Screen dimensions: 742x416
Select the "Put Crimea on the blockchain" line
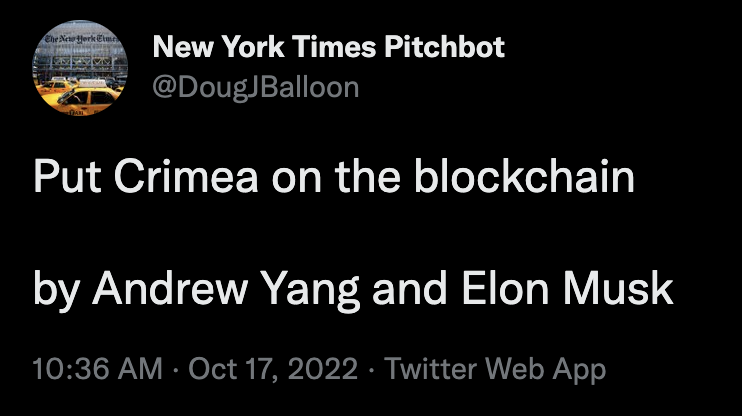334,178
